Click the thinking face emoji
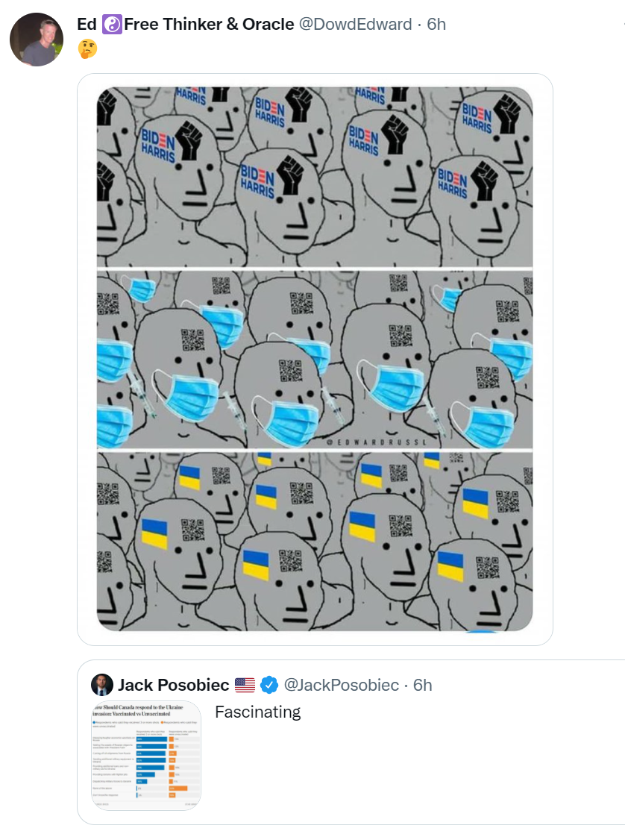This screenshot has height=840, width=625. 87,49
